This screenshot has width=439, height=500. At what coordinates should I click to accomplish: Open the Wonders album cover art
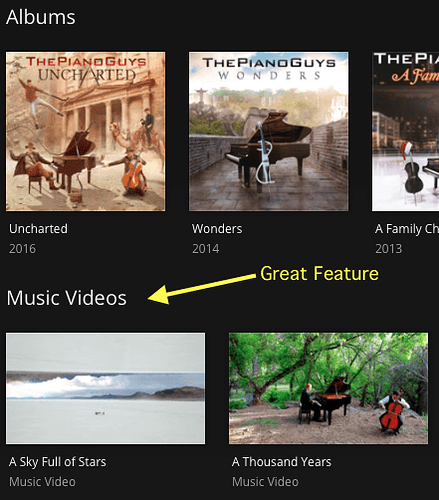[x=269, y=131]
